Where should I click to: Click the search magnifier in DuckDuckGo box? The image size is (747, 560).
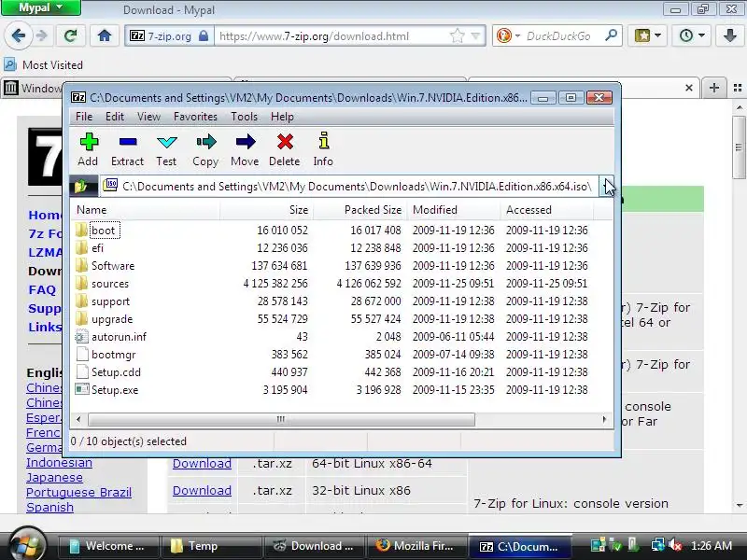(612, 35)
